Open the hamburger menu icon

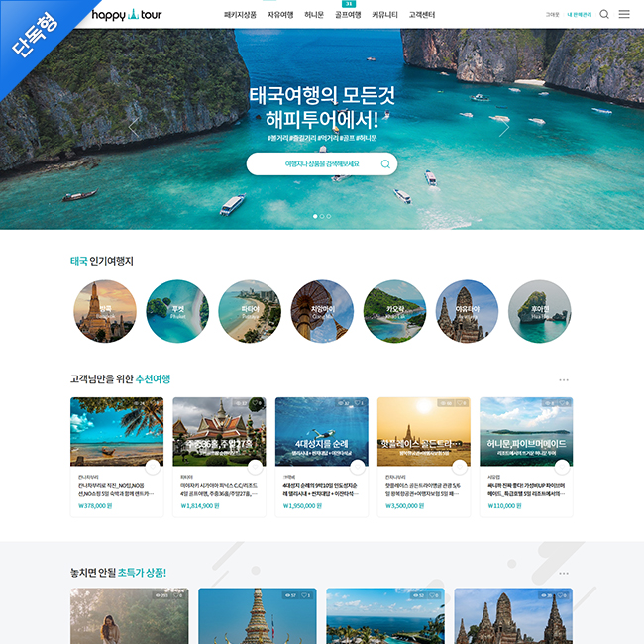624,15
